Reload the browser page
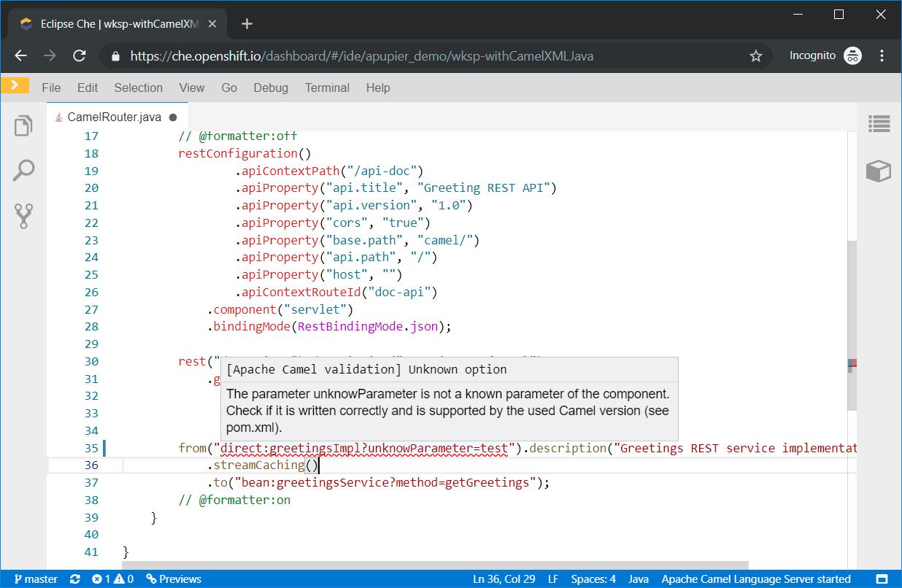 click(80, 56)
